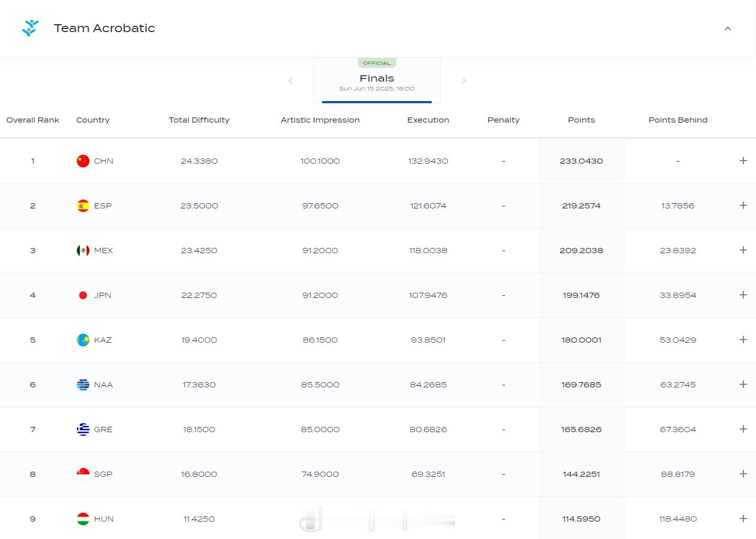Click the Points Behind column header
Screen dimensions: 756x539
678,120
